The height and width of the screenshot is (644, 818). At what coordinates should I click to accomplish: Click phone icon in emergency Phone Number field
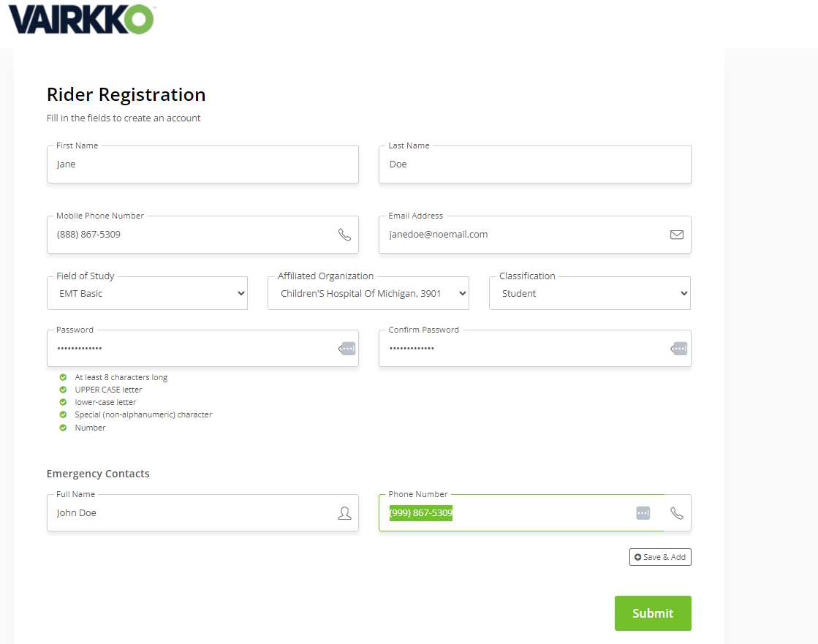coord(677,513)
